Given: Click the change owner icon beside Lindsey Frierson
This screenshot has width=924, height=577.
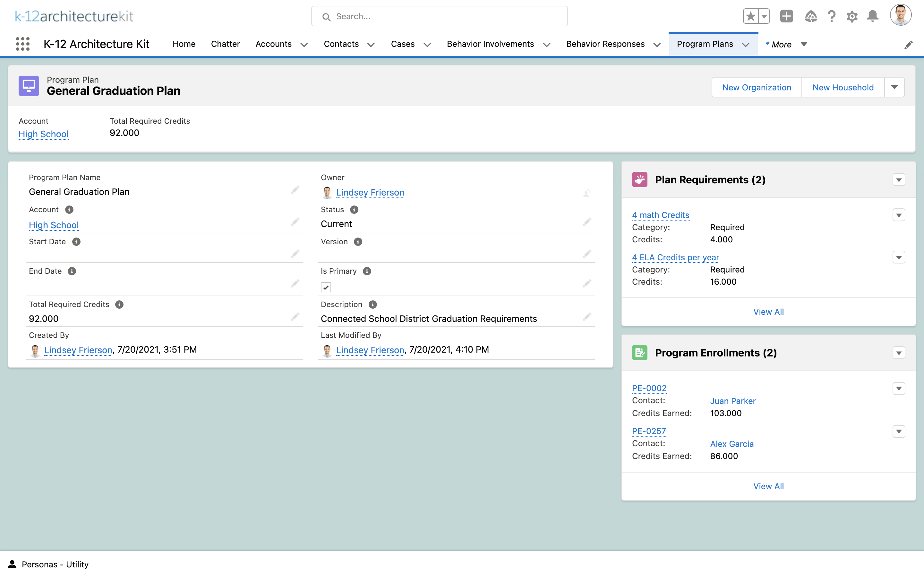Looking at the screenshot, I should click(x=587, y=193).
